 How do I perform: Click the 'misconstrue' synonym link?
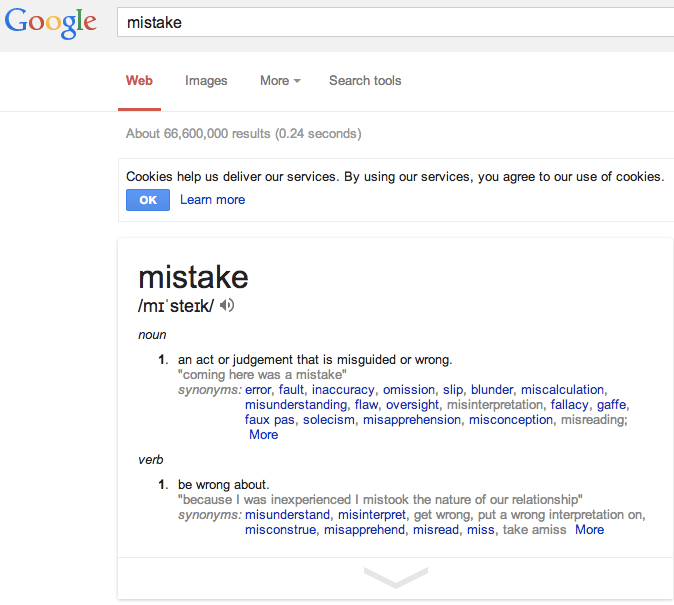click(x=281, y=530)
